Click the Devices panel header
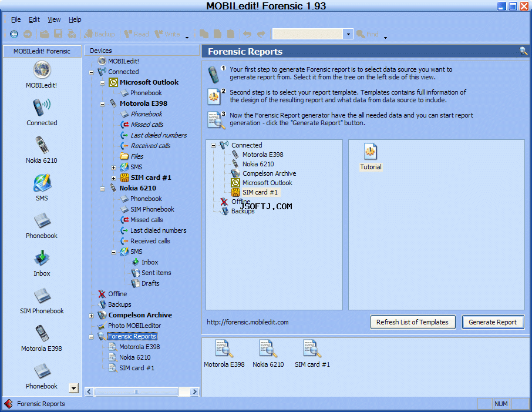This screenshot has height=412, width=532. pos(142,51)
